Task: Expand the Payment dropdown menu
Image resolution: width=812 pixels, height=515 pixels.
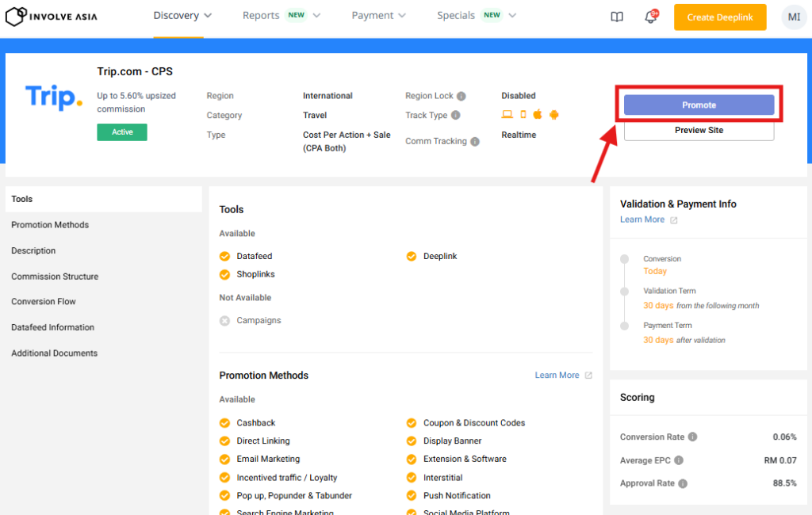Action: coord(378,16)
